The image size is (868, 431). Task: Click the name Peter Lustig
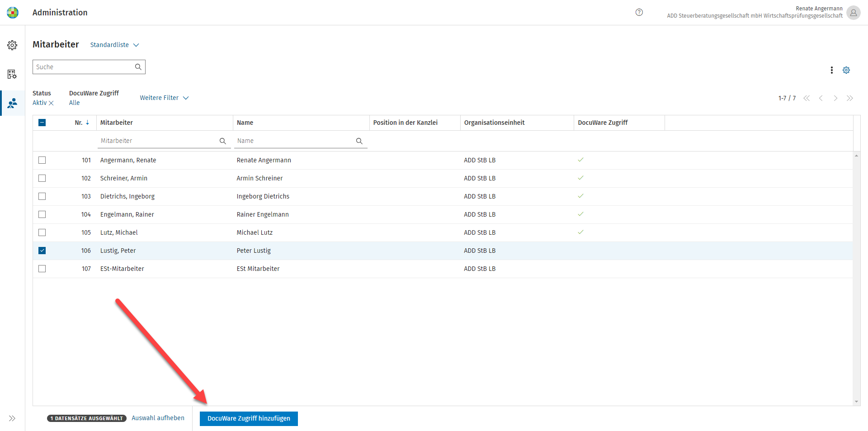(254, 251)
